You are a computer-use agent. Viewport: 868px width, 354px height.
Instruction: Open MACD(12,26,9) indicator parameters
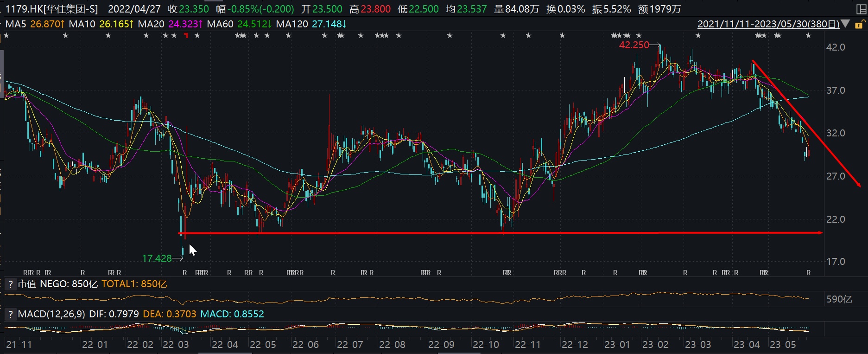(x=51, y=314)
